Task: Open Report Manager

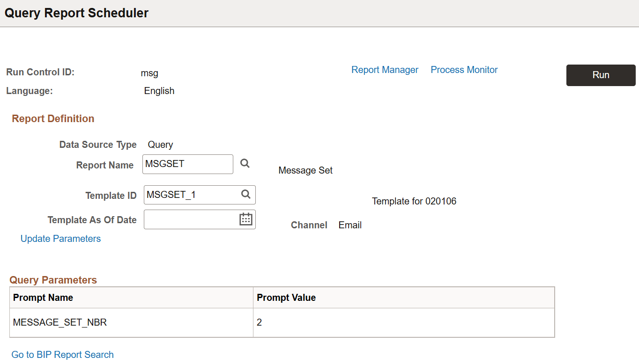Action: 385,69
